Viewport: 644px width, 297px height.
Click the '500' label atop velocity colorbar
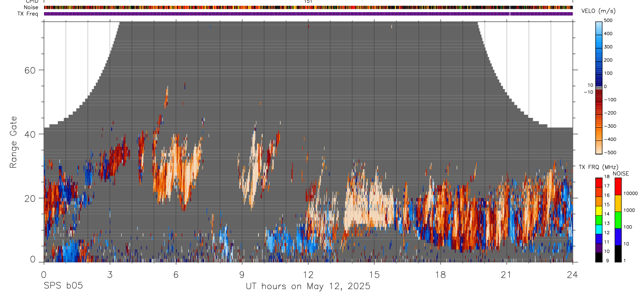pos(609,20)
